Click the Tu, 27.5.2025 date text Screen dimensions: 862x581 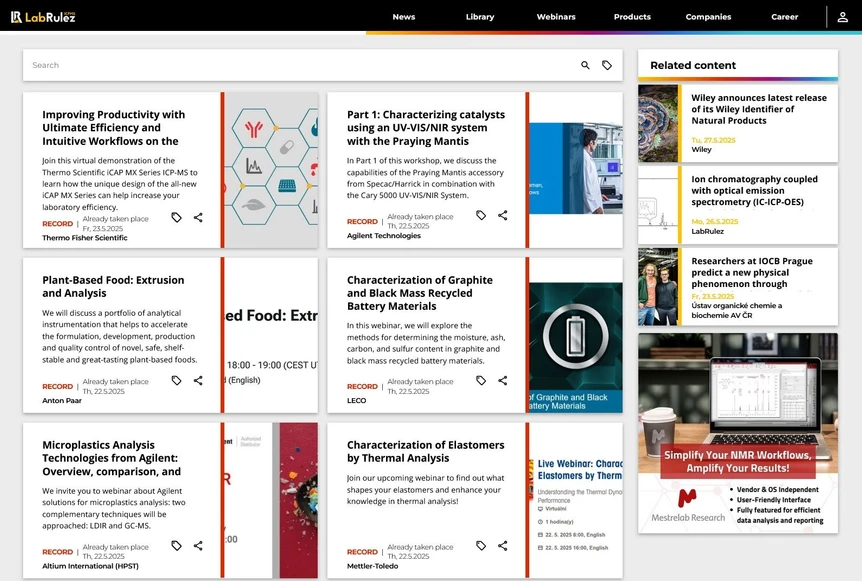[x=713, y=140]
